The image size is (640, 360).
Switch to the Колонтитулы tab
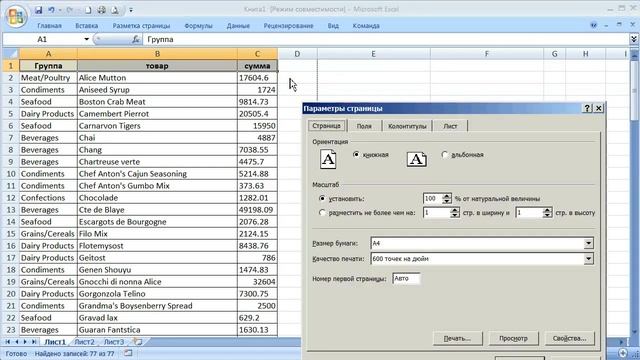click(x=407, y=126)
